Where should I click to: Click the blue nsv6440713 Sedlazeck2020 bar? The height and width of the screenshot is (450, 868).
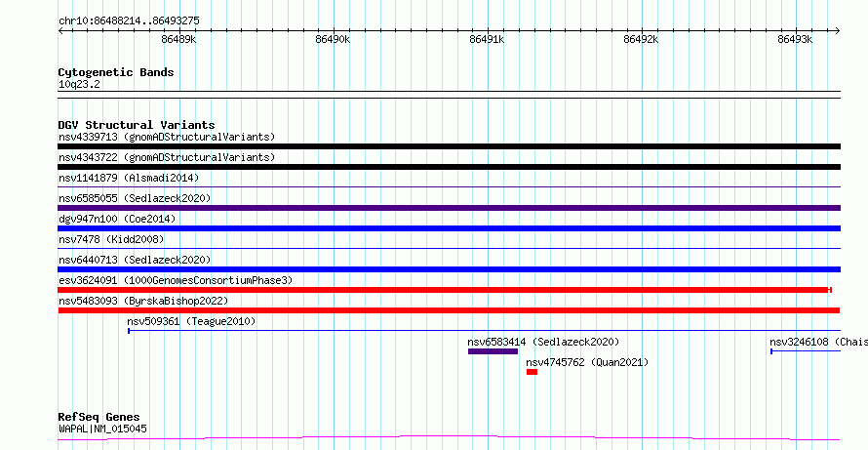coord(449,269)
